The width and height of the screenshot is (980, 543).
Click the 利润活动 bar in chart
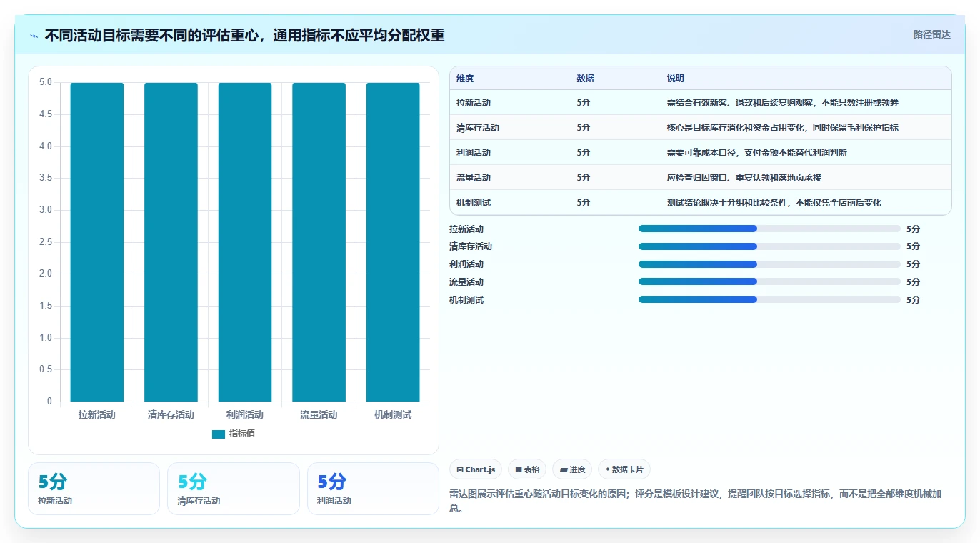245,242
